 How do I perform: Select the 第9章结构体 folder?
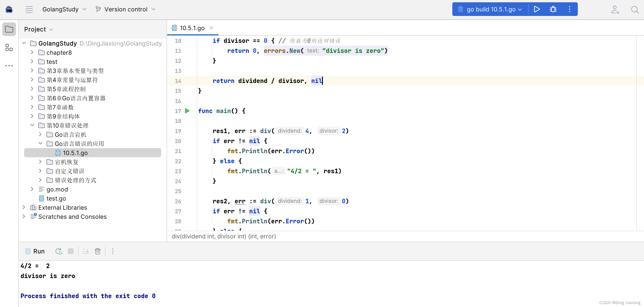(63, 116)
